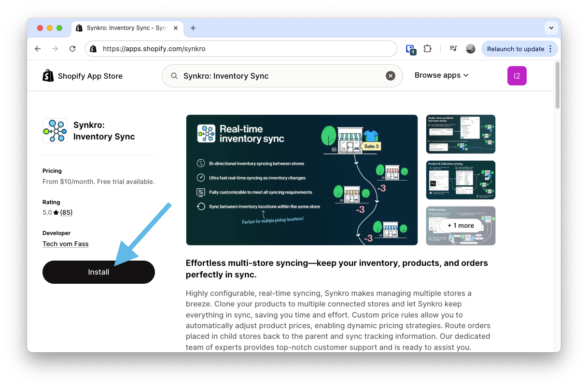Click the page vertical scrollbar
The height and width of the screenshot is (388, 588).
[558, 85]
